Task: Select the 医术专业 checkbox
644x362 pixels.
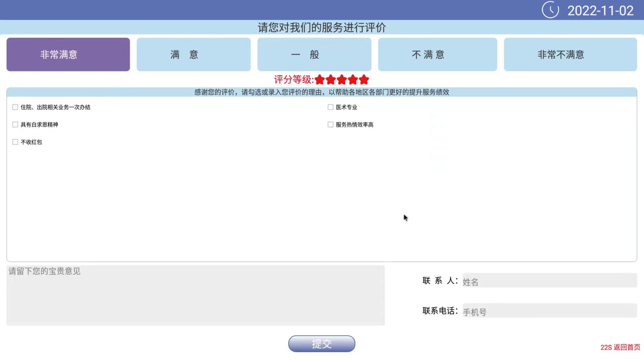Action: [x=330, y=107]
